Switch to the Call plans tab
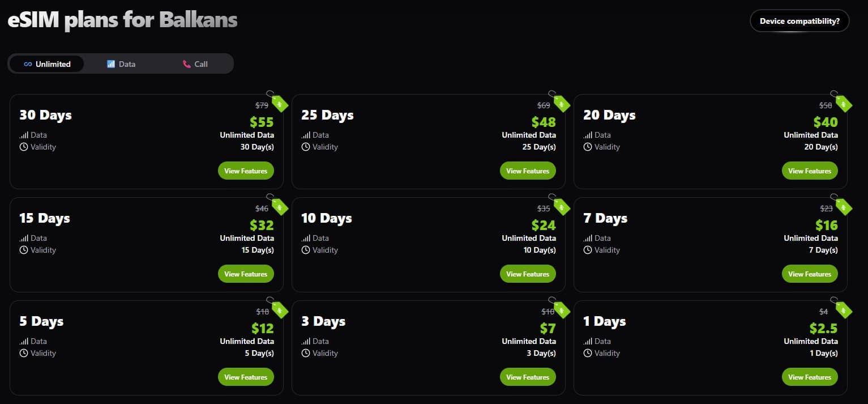Image resolution: width=868 pixels, height=404 pixels. pyautogui.click(x=195, y=64)
